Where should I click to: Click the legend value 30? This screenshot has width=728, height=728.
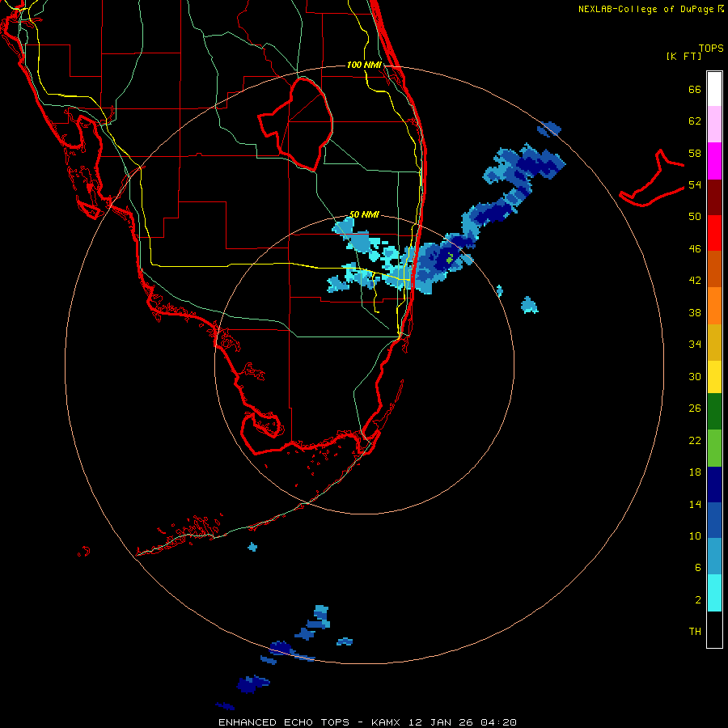point(695,376)
